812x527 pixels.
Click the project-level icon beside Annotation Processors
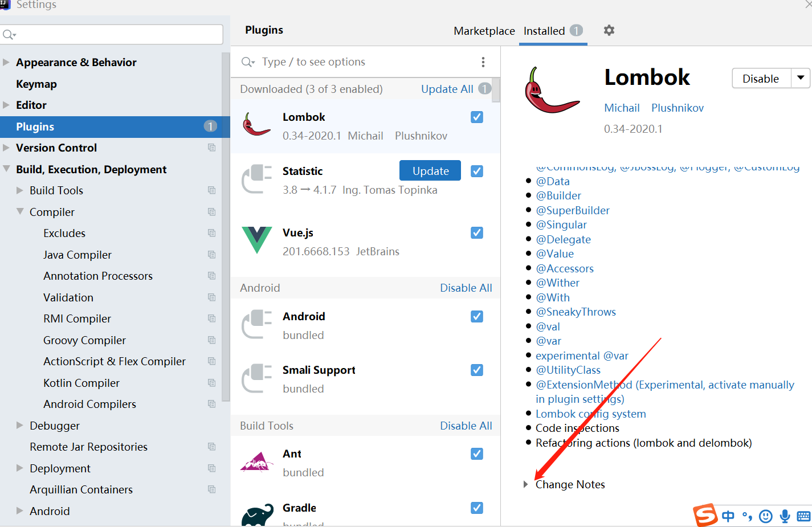[212, 276]
